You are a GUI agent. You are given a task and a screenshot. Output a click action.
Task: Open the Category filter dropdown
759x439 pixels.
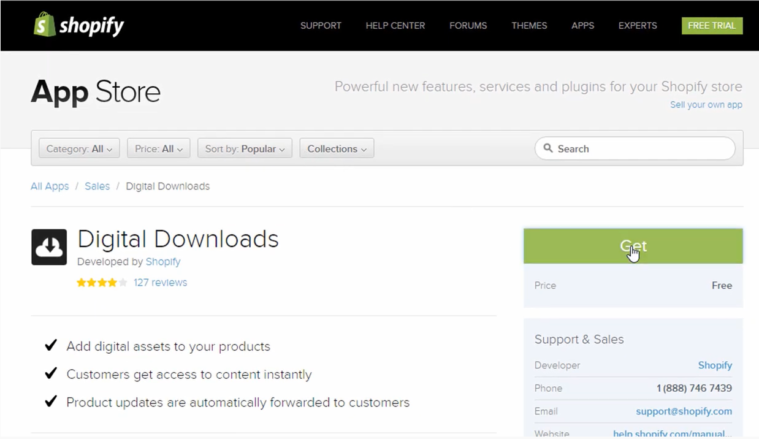(79, 149)
